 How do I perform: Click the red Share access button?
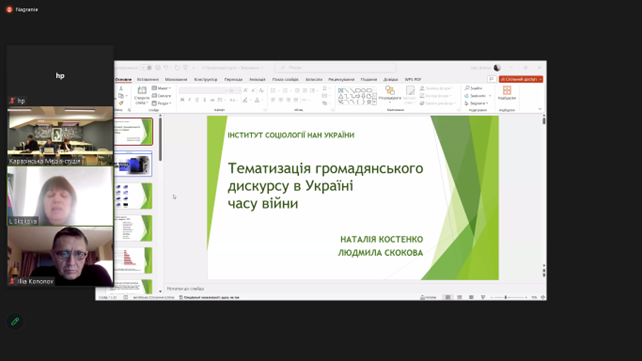[x=521, y=79]
